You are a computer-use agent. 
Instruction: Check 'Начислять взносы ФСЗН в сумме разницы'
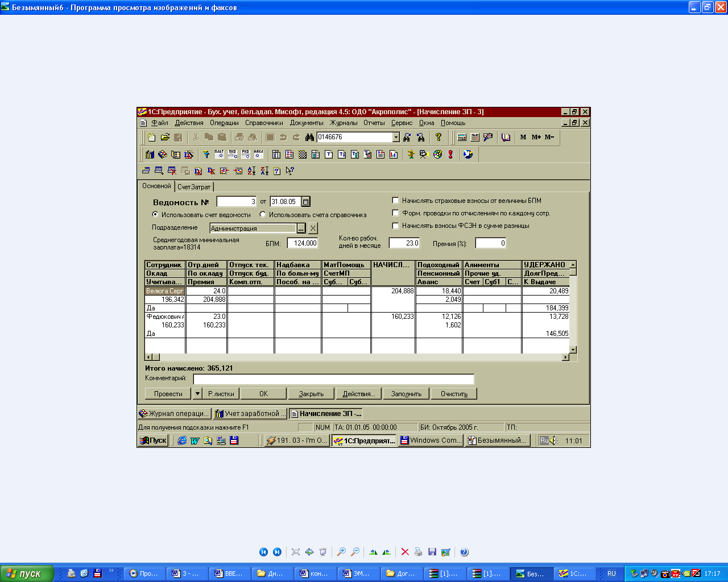click(396, 225)
